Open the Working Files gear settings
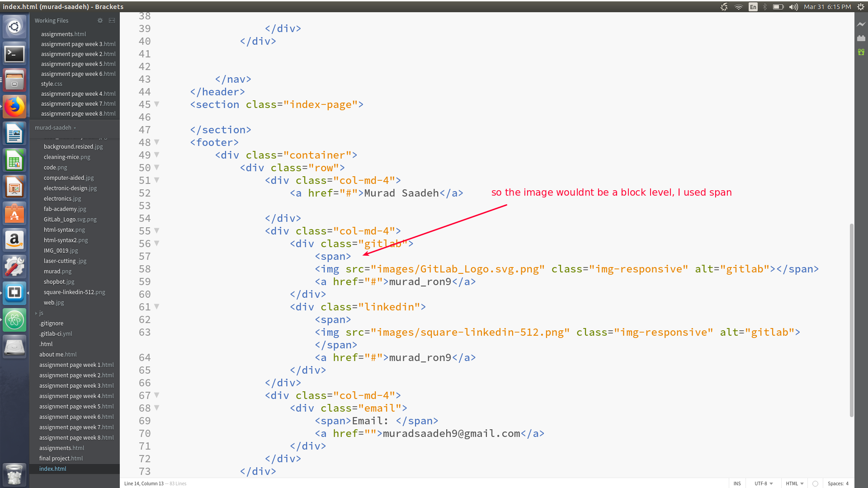868x488 pixels. [100, 21]
